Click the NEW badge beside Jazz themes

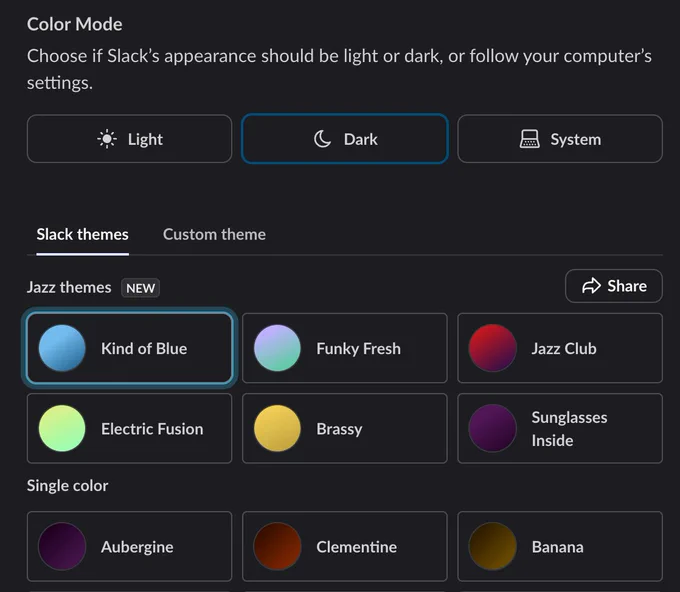pyautogui.click(x=141, y=288)
